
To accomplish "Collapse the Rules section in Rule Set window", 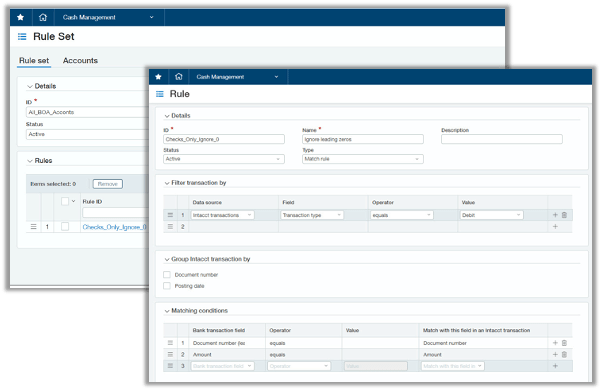I will (30, 161).
